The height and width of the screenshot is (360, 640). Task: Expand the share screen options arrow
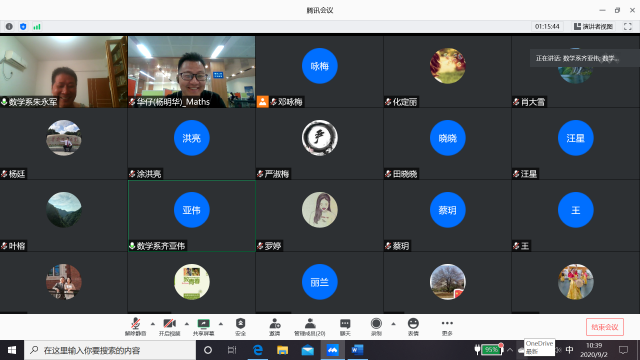tap(221, 324)
